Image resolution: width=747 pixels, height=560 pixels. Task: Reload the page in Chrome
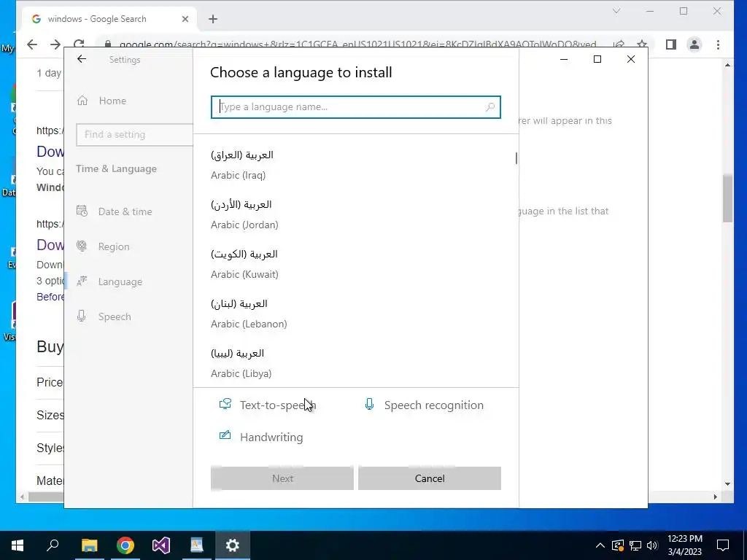point(79,44)
